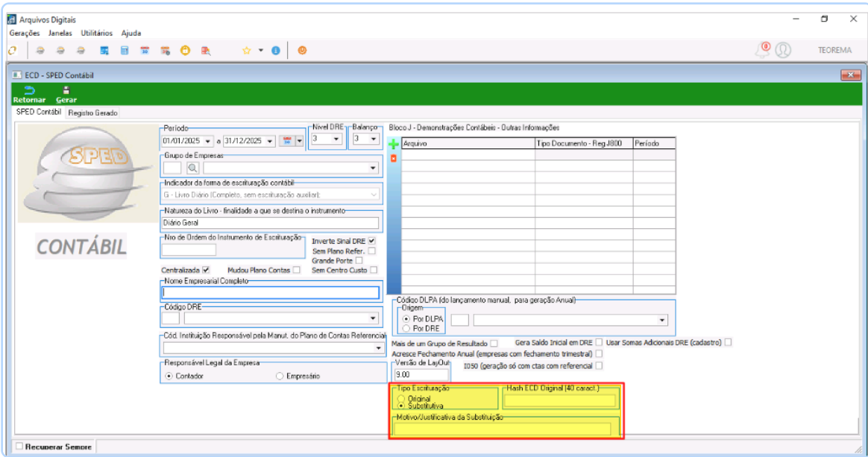Open the document search toolbar icon

206,51
